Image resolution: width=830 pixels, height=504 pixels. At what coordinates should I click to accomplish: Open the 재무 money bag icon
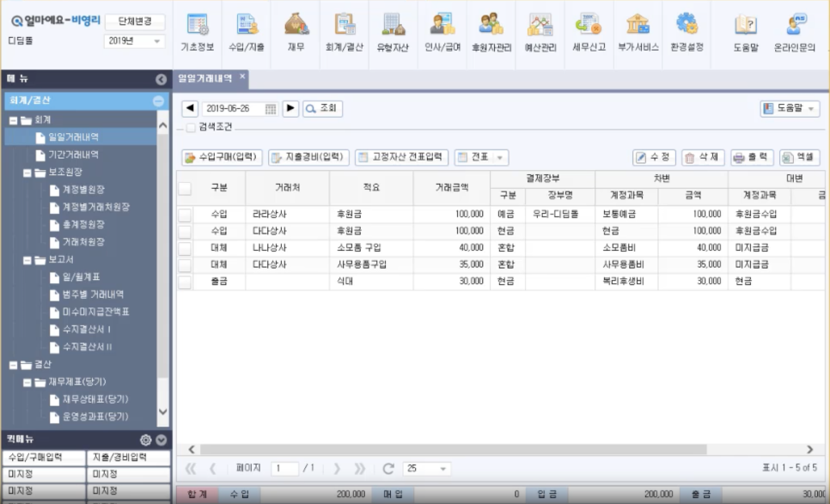[296, 33]
